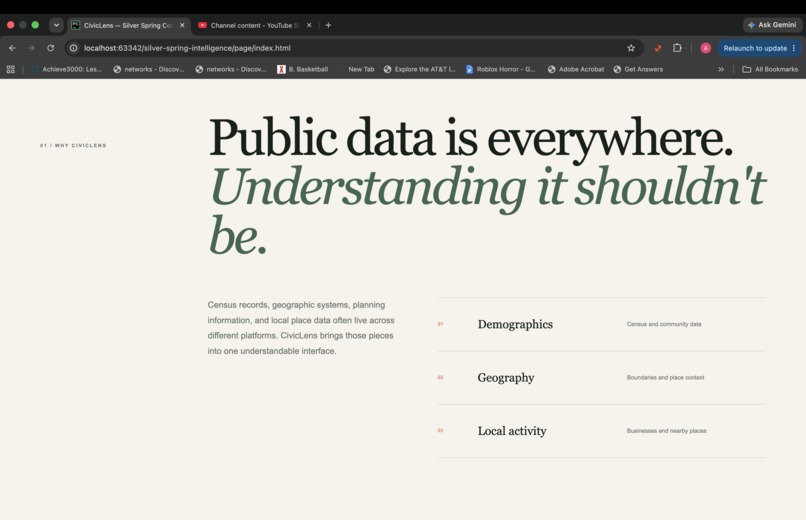The image size is (806, 520).
Task: Open Adobe Acrobat bookmark
Action: (576, 69)
